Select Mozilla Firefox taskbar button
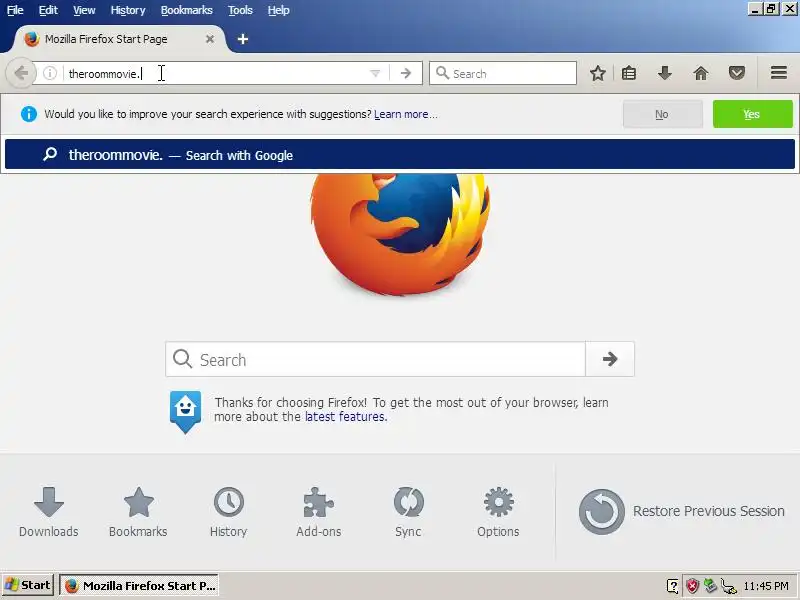The height and width of the screenshot is (600, 800). tap(139, 586)
